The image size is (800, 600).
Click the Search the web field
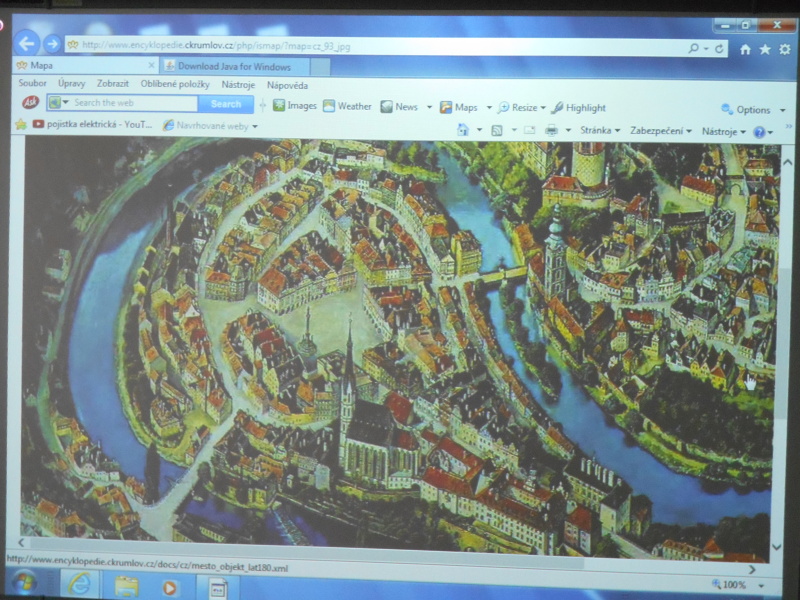(x=134, y=103)
